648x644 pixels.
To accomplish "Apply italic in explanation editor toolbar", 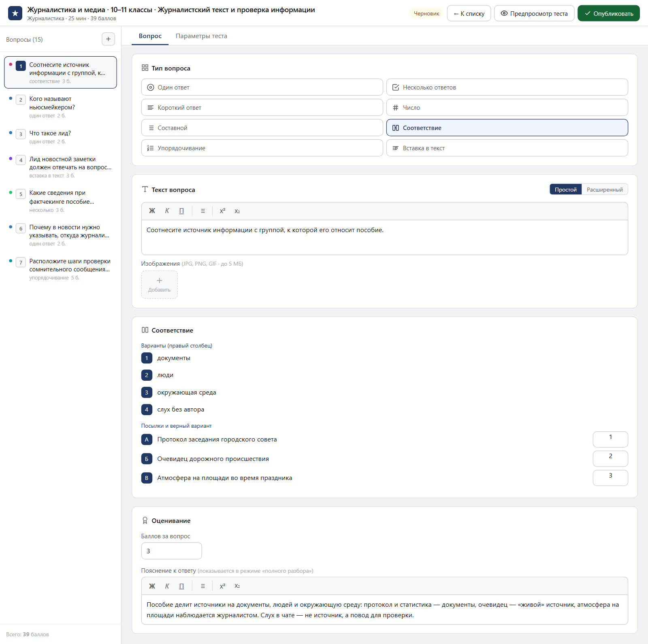I will pyautogui.click(x=167, y=586).
